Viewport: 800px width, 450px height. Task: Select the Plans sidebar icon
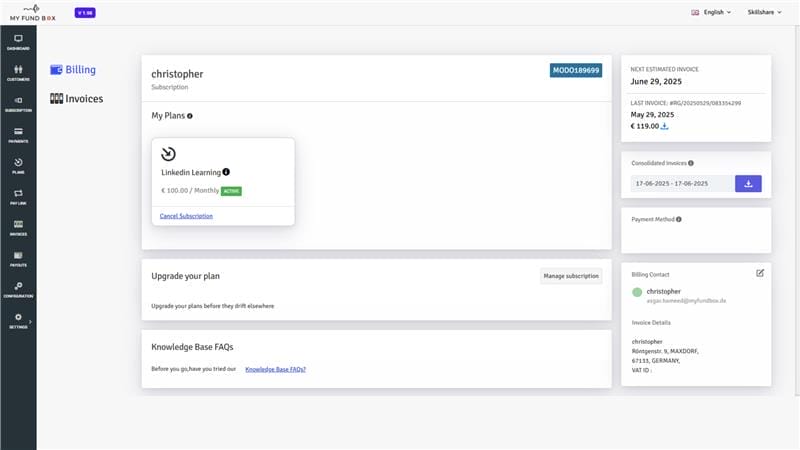pos(18,165)
